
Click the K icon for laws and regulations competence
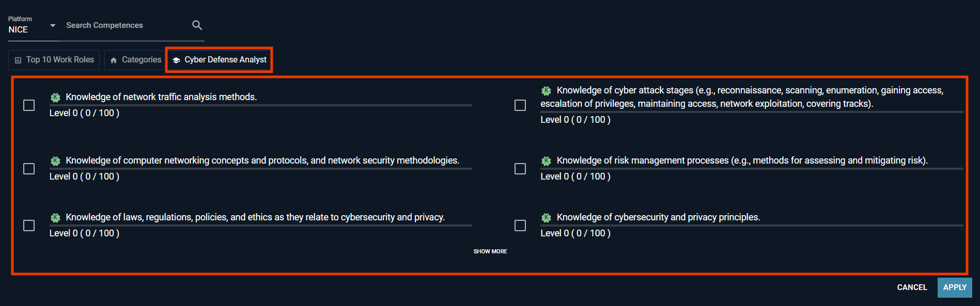point(55,217)
